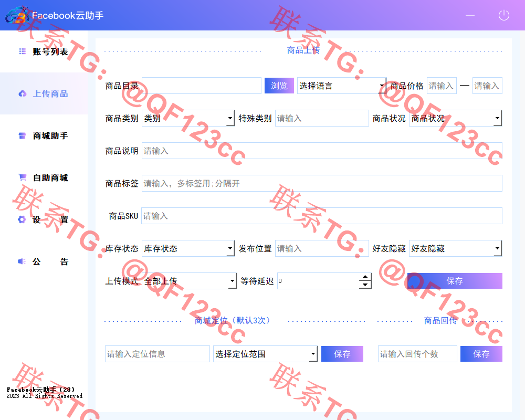Open the 好友隐藏 dropdown
525x420 pixels.
pos(455,248)
